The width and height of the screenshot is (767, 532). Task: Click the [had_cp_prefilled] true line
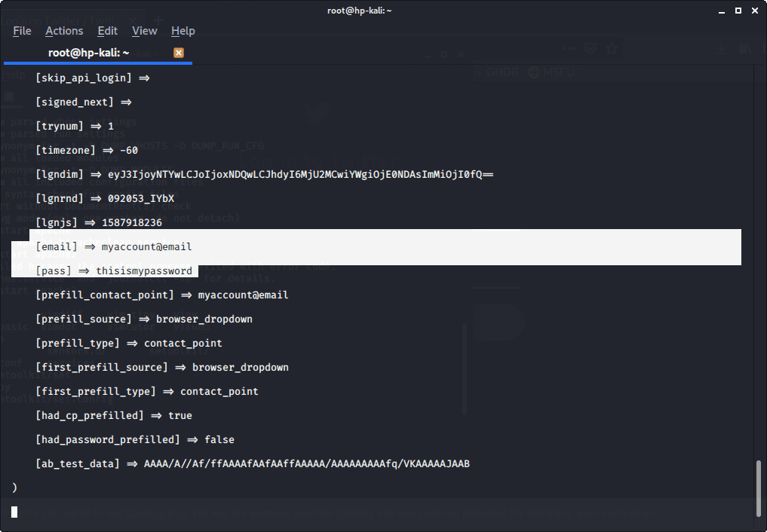click(113, 415)
